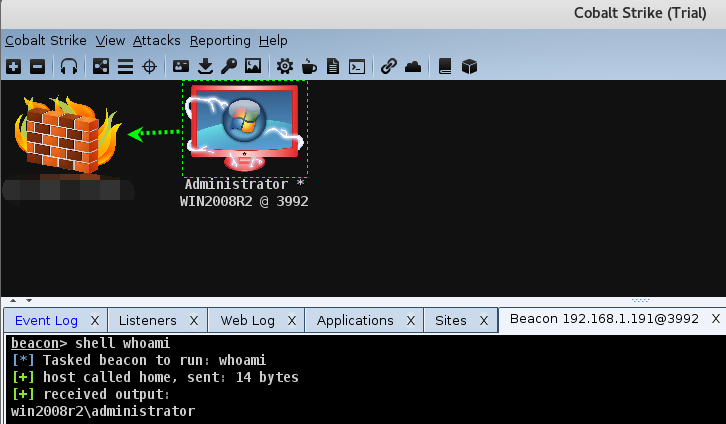Viewport: 726px width, 424px height.
Task: Click the 'win2008r2\administrator' output text
Action: [x=103, y=412]
